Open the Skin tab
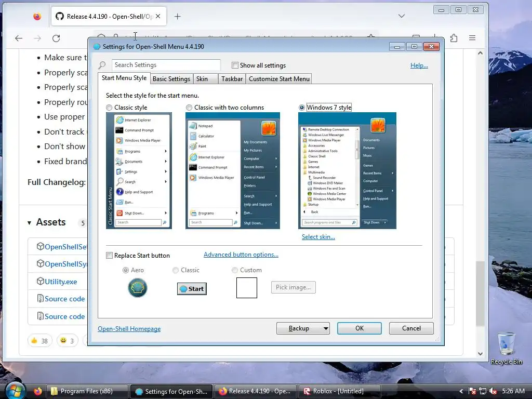 [205, 79]
